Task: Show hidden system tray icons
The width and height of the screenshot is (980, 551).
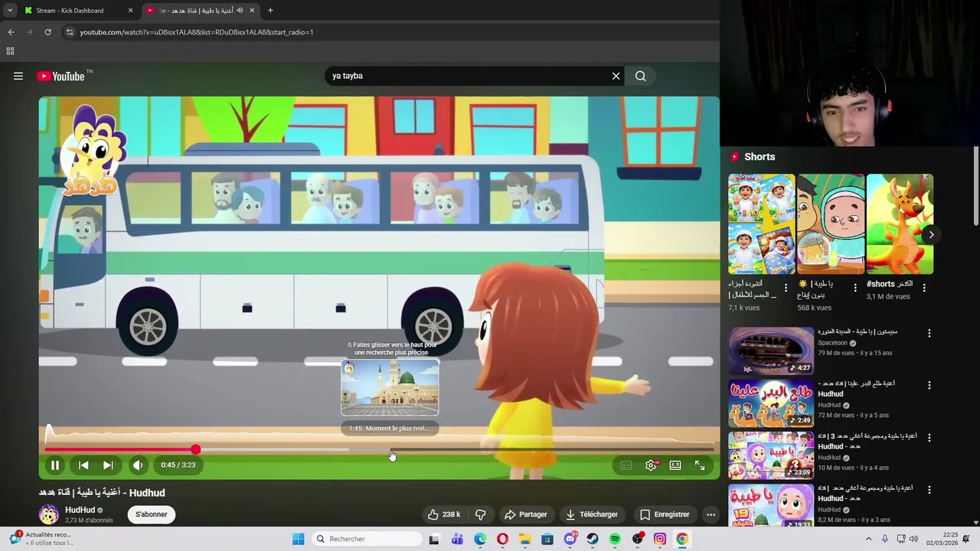Action: (x=868, y=539)
